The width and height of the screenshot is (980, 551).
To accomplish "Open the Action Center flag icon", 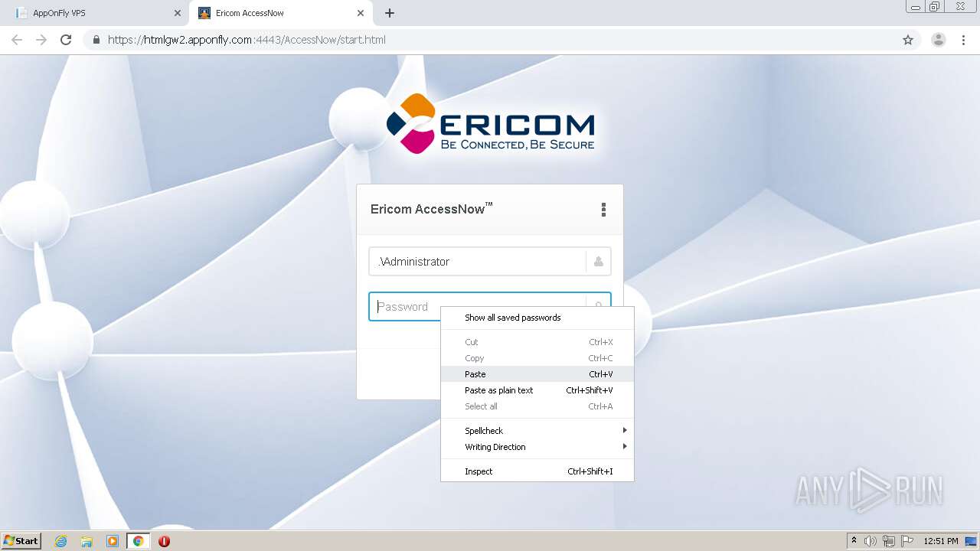I will pos(907,541).
